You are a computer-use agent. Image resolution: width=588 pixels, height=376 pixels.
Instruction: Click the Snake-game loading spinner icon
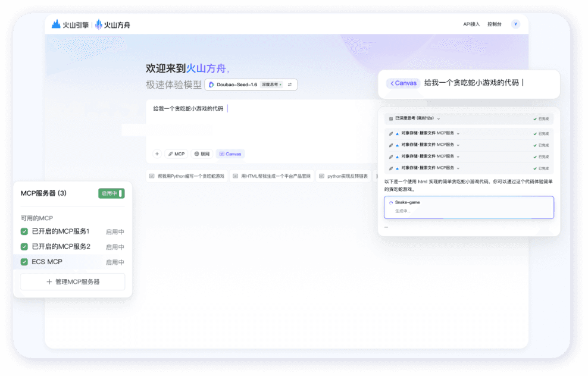pos(391,203)
